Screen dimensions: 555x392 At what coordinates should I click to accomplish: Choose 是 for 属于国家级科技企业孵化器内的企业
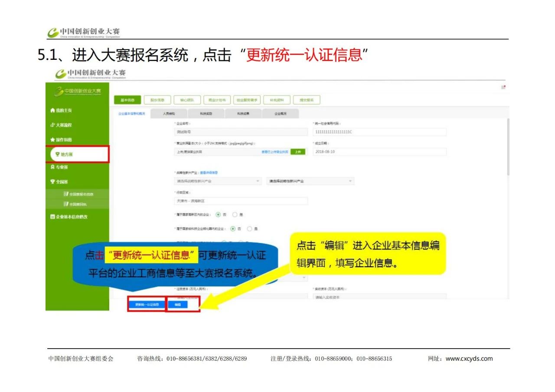pos(250,229)
